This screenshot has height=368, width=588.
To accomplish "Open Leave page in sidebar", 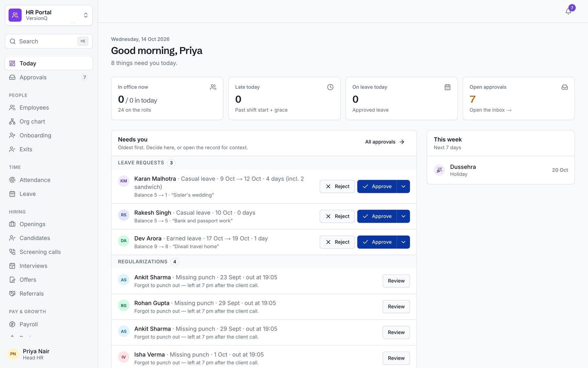I will tap(49, 194).
